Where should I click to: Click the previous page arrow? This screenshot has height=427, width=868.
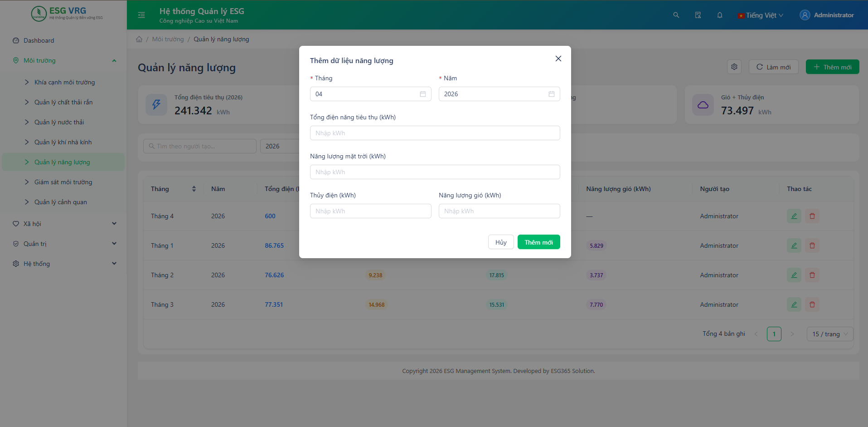[x=756, y=334]
